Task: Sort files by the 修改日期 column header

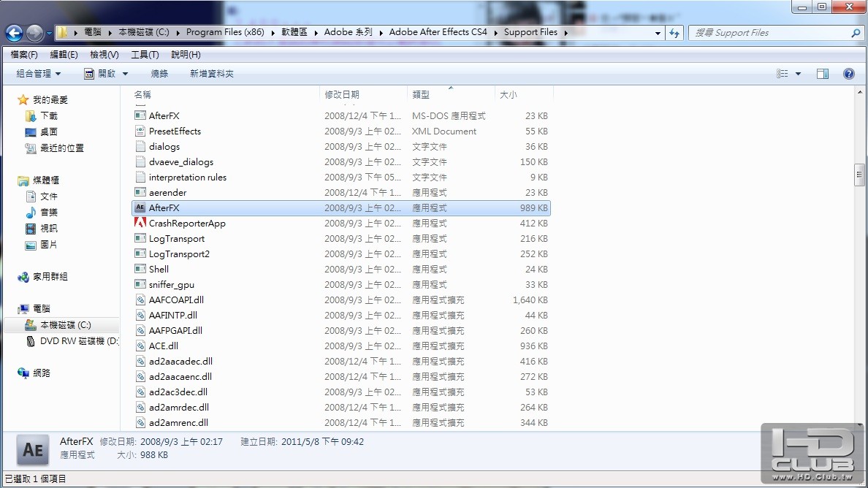Action: 363,95
